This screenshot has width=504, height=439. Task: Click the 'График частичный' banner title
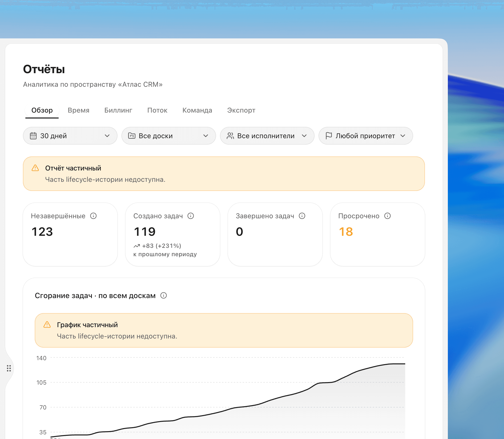click(87, 325)
